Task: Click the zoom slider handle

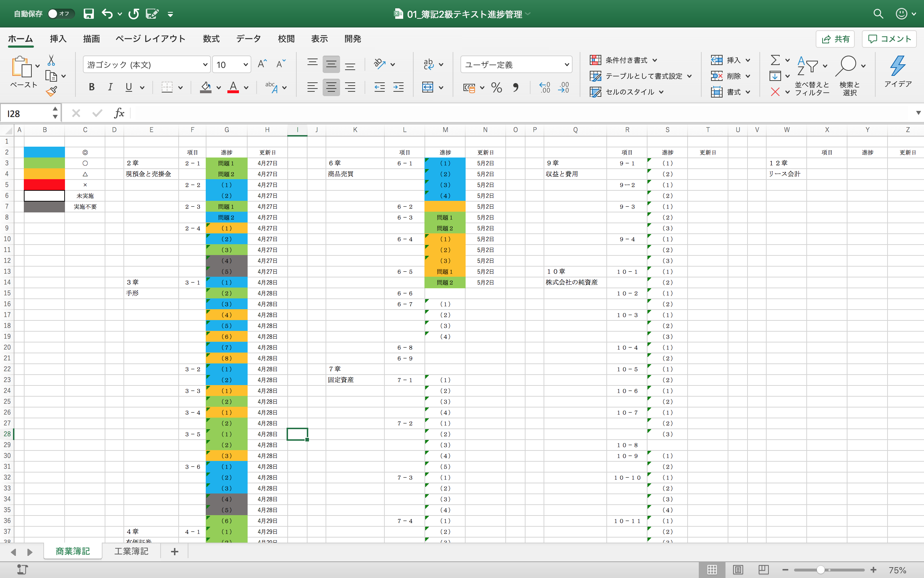Action: coord(820,570)
